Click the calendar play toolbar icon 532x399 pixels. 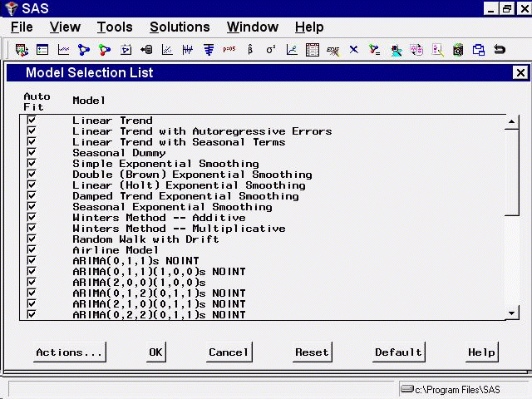click(126, 50)
